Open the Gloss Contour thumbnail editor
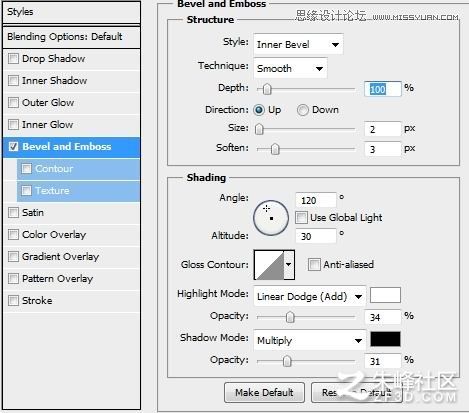The height and width of the screenshot is (413, 469). (x=269, y=265)
